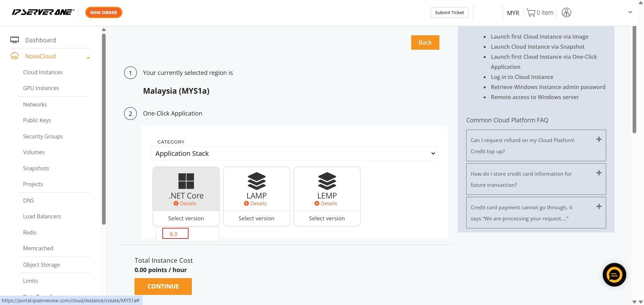644x305 pixels.
Task: Select the .NET Core Windows icon
Action: coord(186,181)
